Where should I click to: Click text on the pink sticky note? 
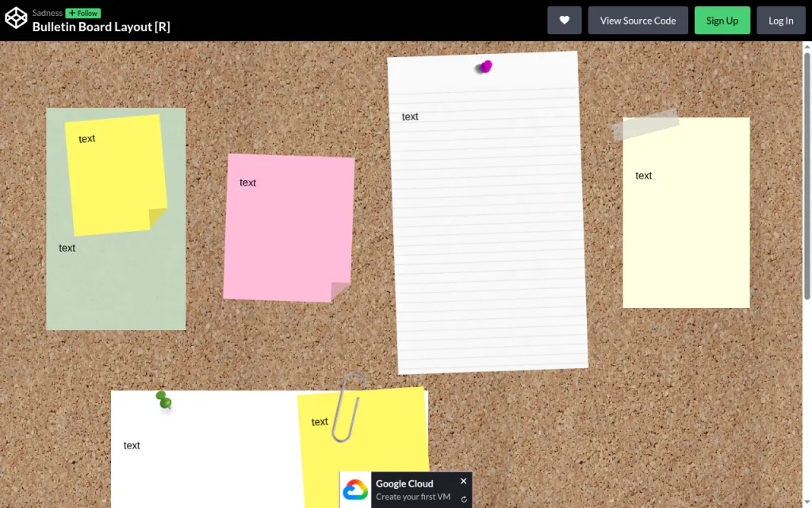click(247, 183)
